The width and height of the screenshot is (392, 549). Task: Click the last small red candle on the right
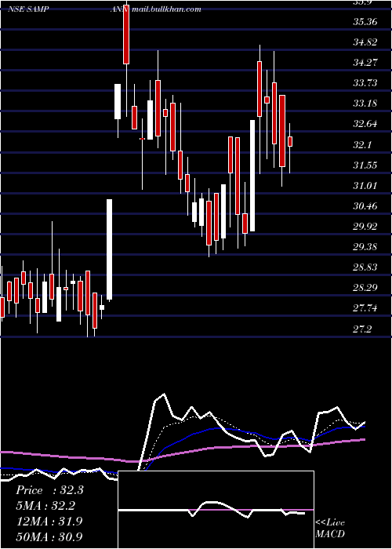pyautogui.click(x=290, y=141)
